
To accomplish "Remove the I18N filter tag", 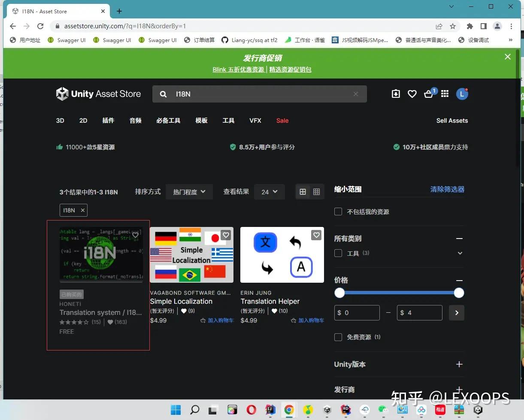I will 83,210.
